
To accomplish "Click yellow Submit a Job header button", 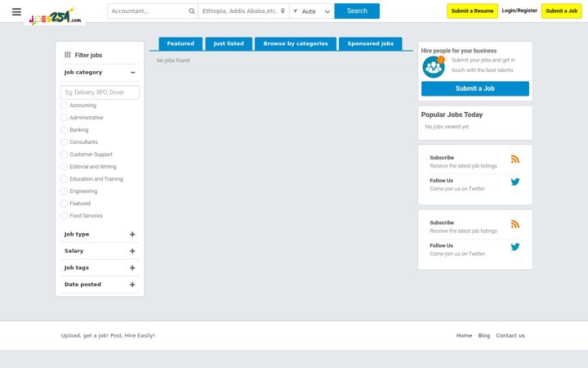I will [x=562, y=11].
